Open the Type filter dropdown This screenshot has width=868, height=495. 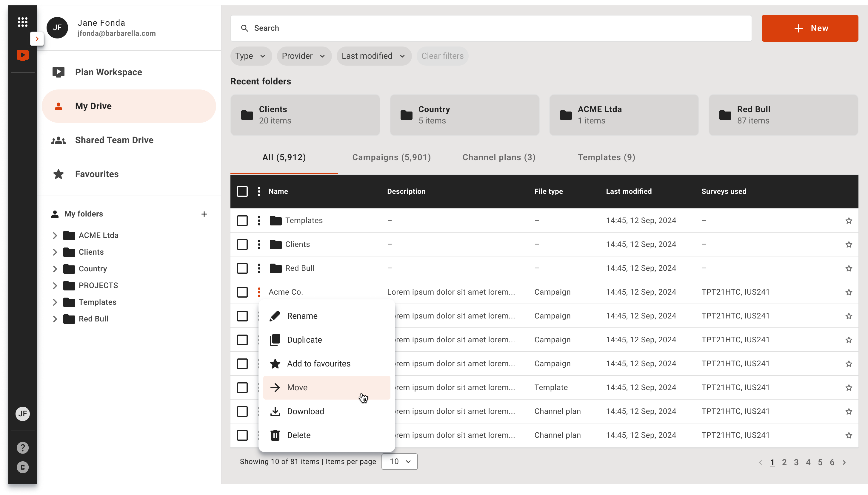point(251,56)
